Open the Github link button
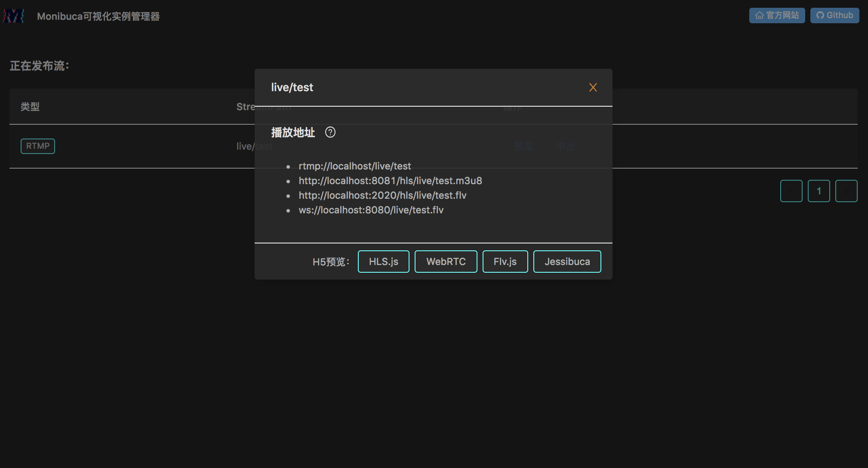Viewport: 868px width, 468px height. [x=834, y=15]
